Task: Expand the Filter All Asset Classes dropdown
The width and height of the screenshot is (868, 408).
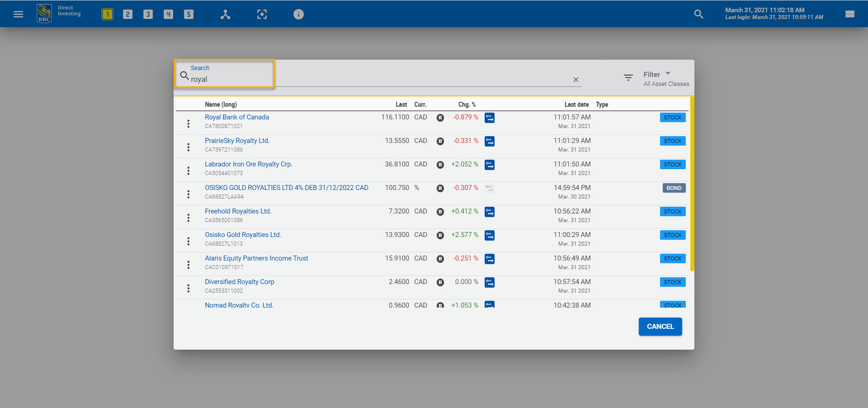Action: point(667,74)
